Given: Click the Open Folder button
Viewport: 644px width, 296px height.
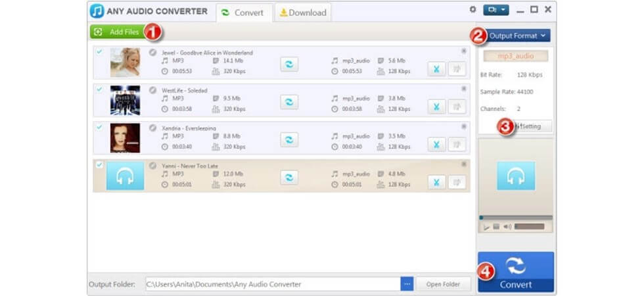Looking at the screenshot, I should (x=444, y=284).
